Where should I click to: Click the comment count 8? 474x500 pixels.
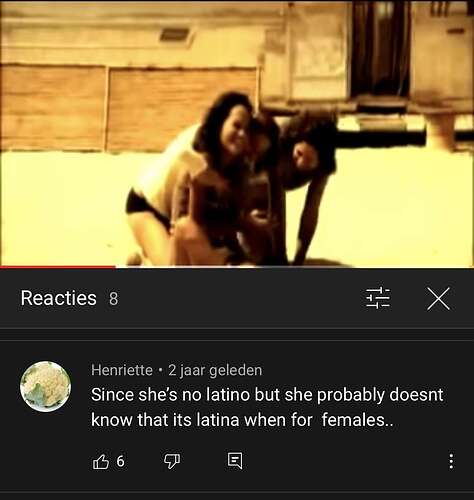114,299
